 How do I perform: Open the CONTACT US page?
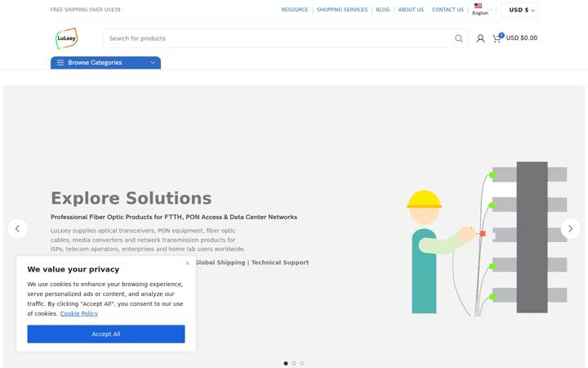point(448,10)
